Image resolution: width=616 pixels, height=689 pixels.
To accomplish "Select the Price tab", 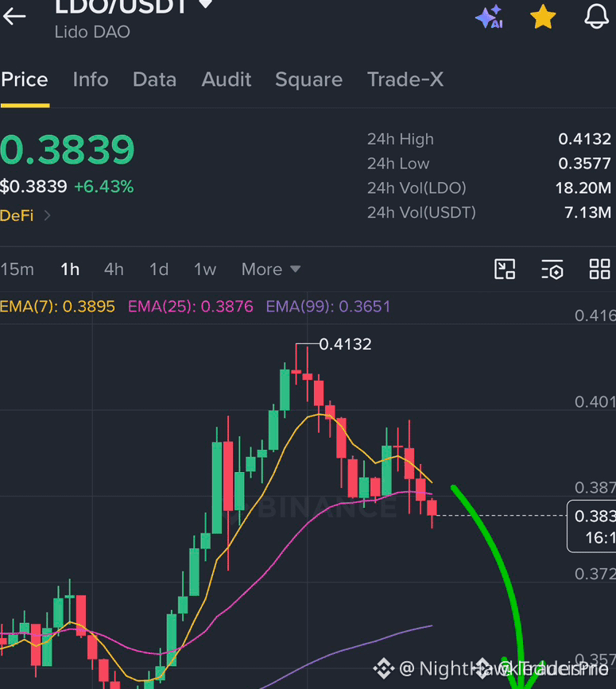I will [25, 79].
